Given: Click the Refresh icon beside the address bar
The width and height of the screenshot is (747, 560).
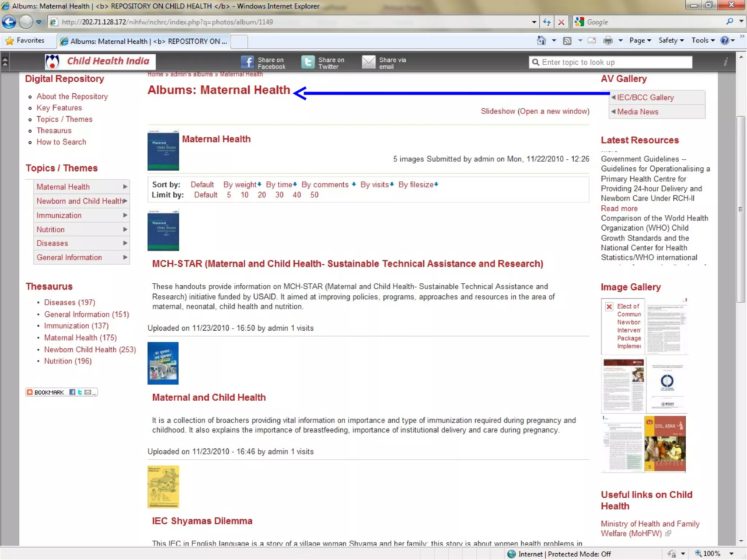Looking at the screenshot, I should [546, 22].
